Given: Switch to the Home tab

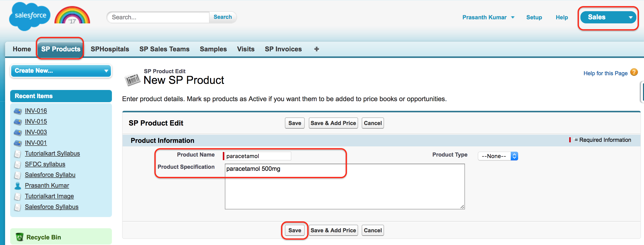Looking at the screenshot, I should 22,49.
